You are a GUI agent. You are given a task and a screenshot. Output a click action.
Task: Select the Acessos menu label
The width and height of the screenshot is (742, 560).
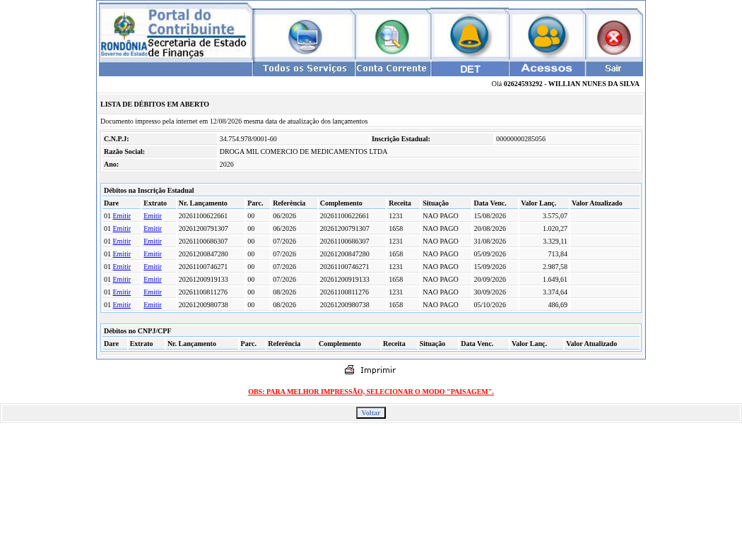pyautogui.click(x=547, y=68)
